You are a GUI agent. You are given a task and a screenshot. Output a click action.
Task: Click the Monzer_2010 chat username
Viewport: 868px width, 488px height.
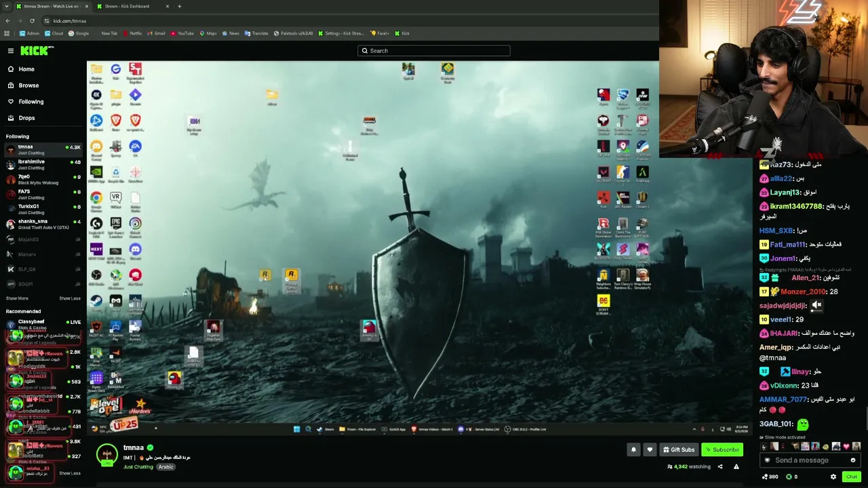click(x=803, y=291)
